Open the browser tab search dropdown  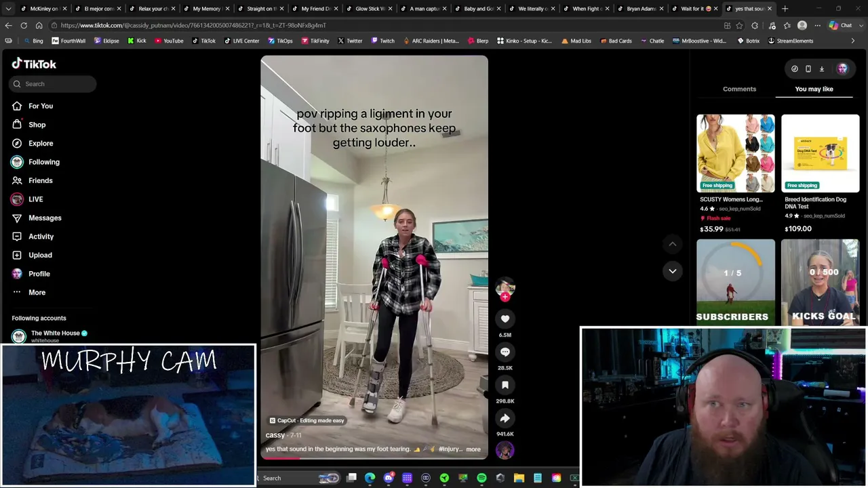point(8,9)
